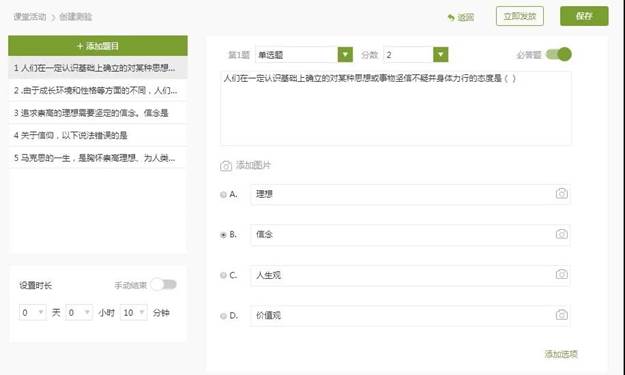Image resolution: width=625 pixels, height=375 pixels.
Task: Select question 2 in the list
Action: coord(98,90)
